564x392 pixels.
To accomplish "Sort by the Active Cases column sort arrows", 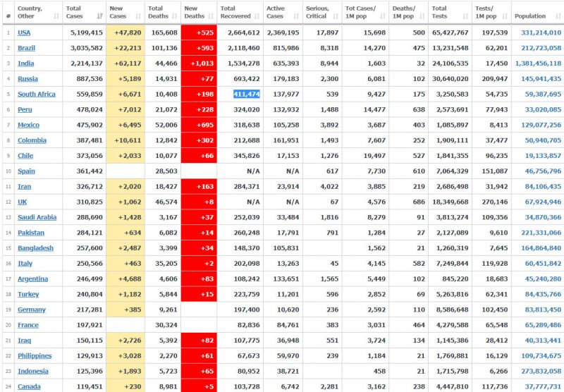I will pos(296,16).
